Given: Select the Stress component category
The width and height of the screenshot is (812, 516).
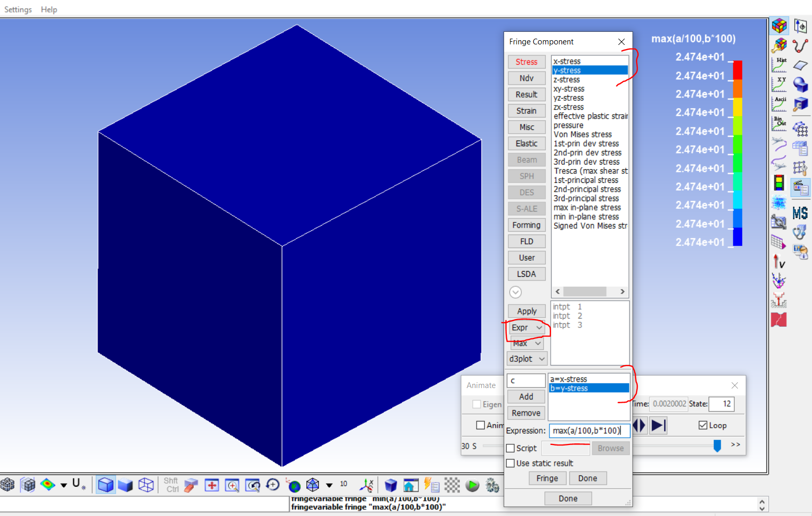Looking at the screenshot, I should [x=527, y=62].
